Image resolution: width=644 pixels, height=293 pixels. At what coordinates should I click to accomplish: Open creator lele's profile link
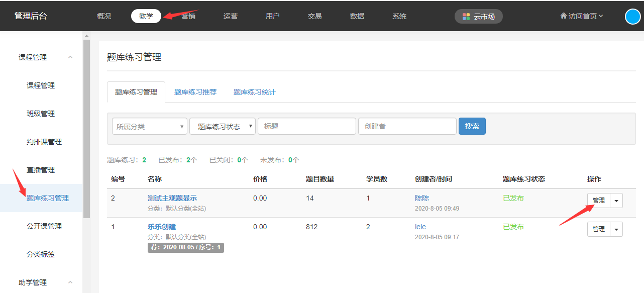(x=420, y=227)
